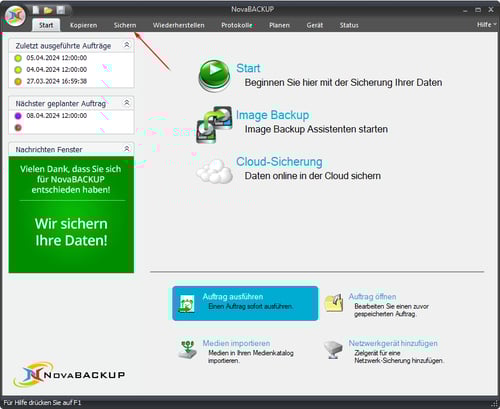The height and width of the screenshot is (409, 500).
Task: Click the NovaBACKUP logo at bottom left
Action: pos(69,374)
